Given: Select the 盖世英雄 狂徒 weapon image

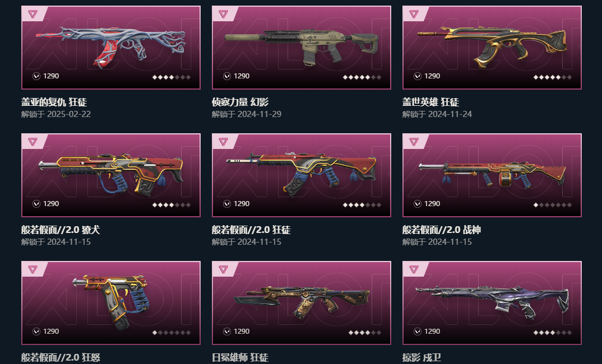Looking at the screenshot, I should (492, 46).
